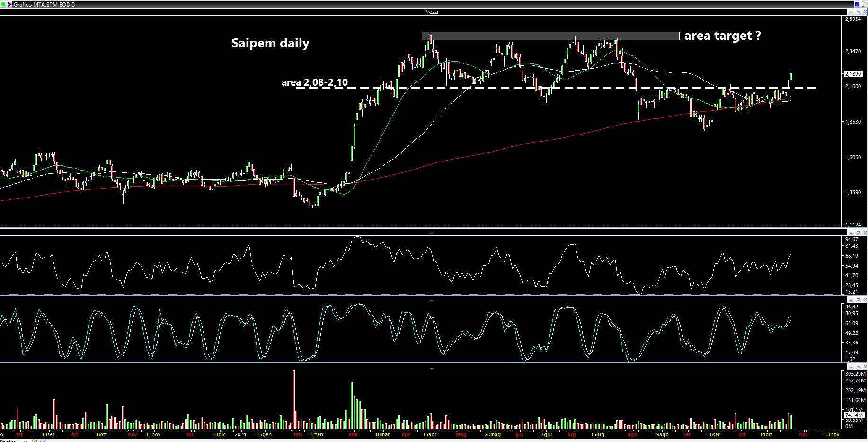Minimize the RSI indicator panel
Image resolution: width=868 pixels, height=442 pixels.
(x=851, y=232)
